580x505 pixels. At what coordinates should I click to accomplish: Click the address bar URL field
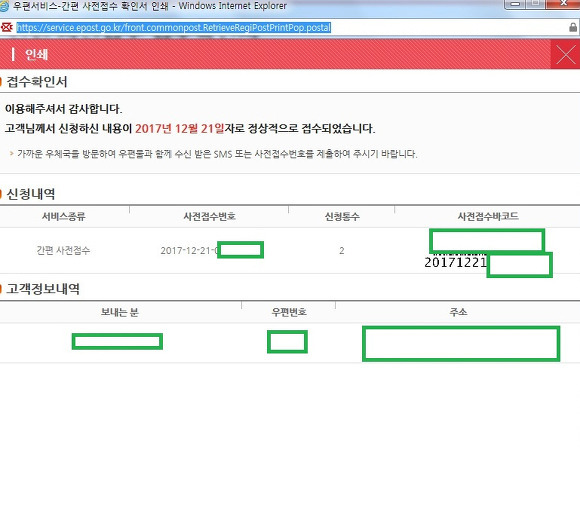173,28
